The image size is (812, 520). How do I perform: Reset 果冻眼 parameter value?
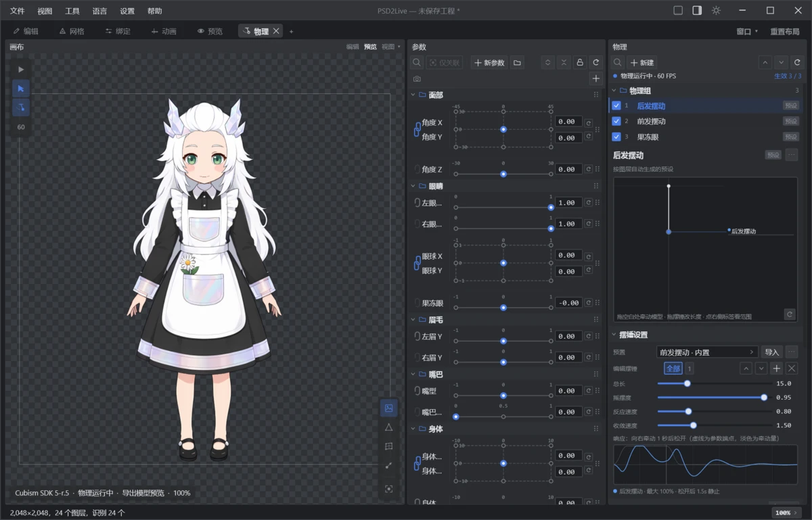pos(588,303)
